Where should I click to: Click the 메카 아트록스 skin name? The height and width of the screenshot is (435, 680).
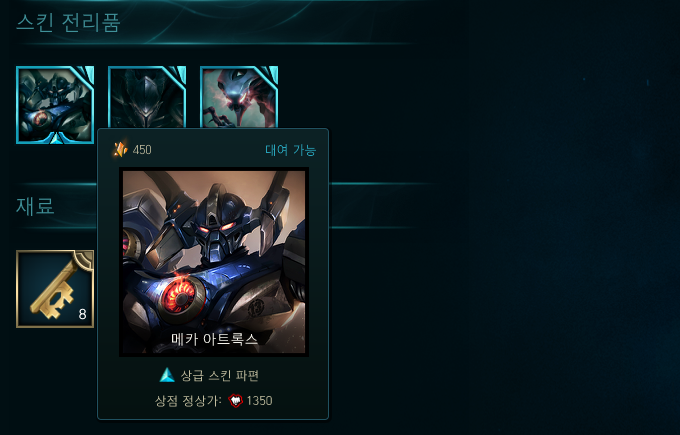[214, 339]
